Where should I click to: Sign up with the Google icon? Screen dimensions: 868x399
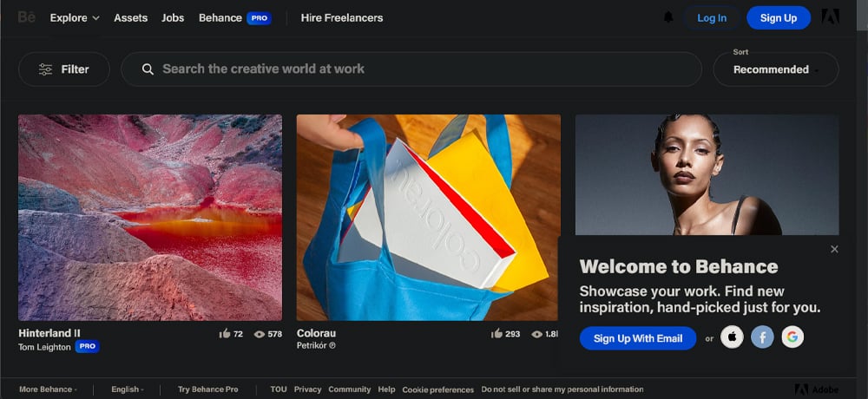click(x=792, y=337)
